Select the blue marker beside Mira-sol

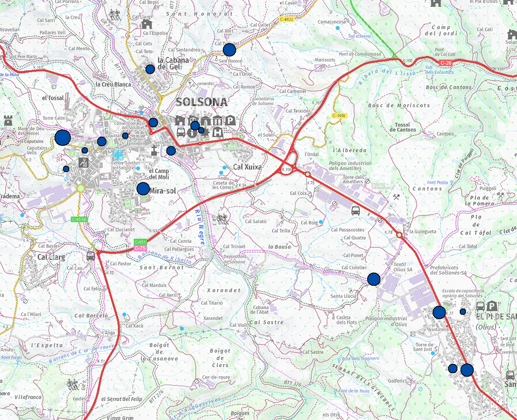click(x=143, y=189)
